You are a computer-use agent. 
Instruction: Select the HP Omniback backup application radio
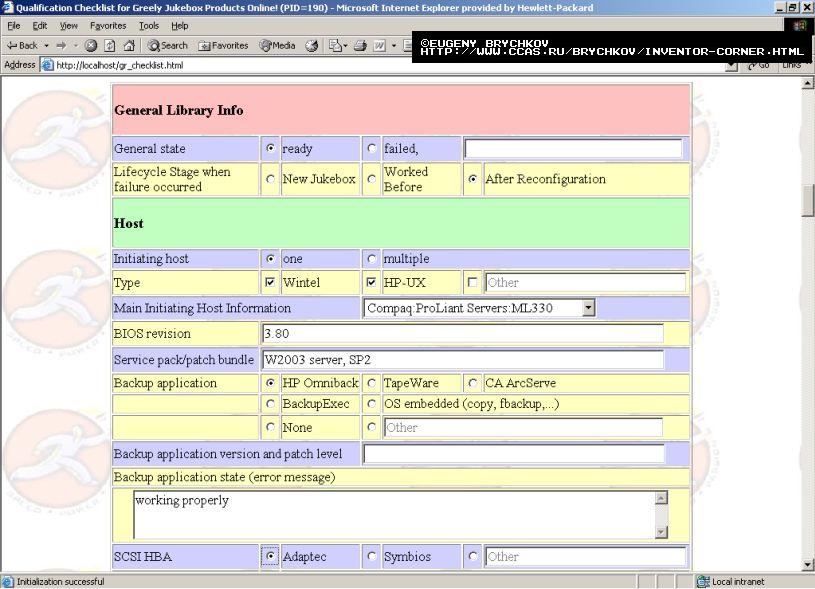pyautogui.click(x=270, y=383)
